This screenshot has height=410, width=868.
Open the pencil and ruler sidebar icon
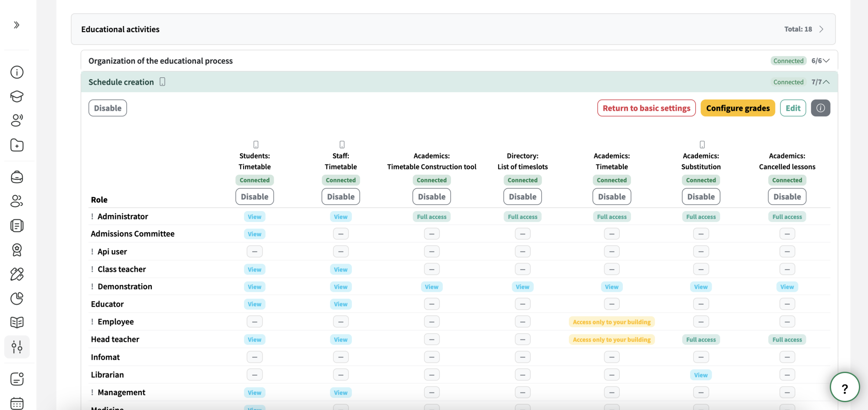click(17, 274)
